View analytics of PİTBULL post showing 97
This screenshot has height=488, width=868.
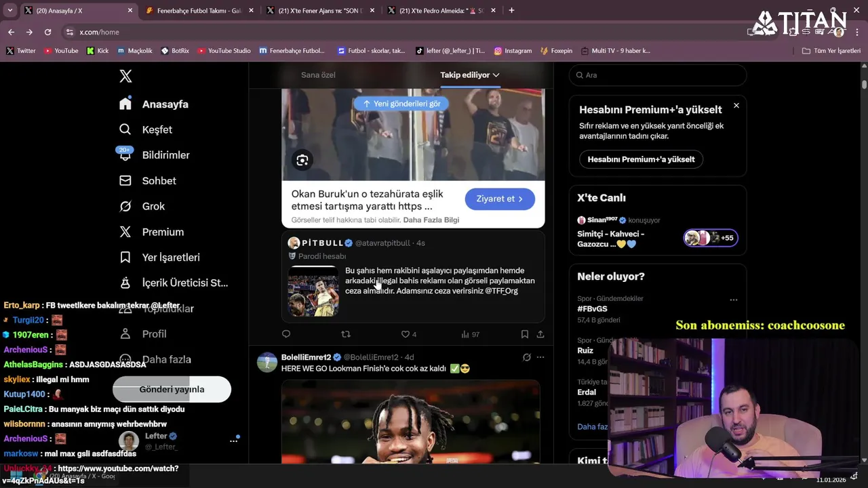tap(470, 334)
